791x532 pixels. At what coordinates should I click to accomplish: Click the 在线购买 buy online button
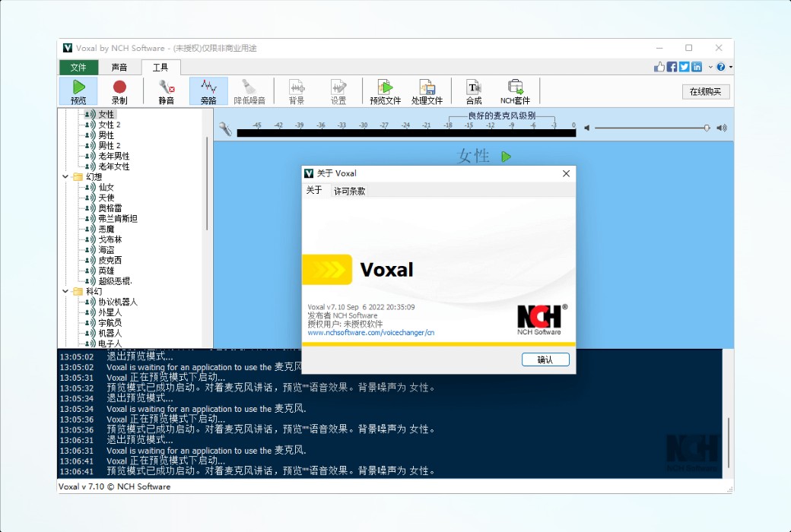click(705, 92)
